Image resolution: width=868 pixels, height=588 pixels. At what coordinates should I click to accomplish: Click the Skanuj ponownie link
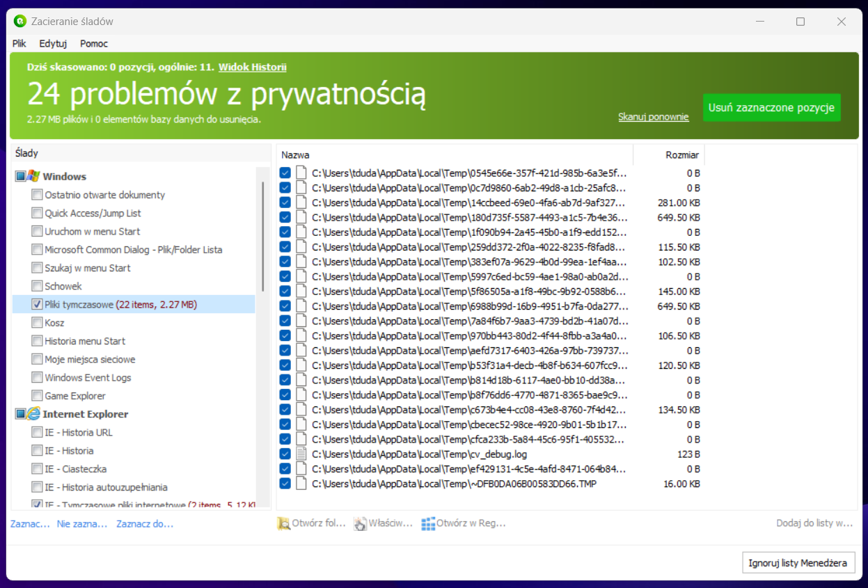coord(653,117)
